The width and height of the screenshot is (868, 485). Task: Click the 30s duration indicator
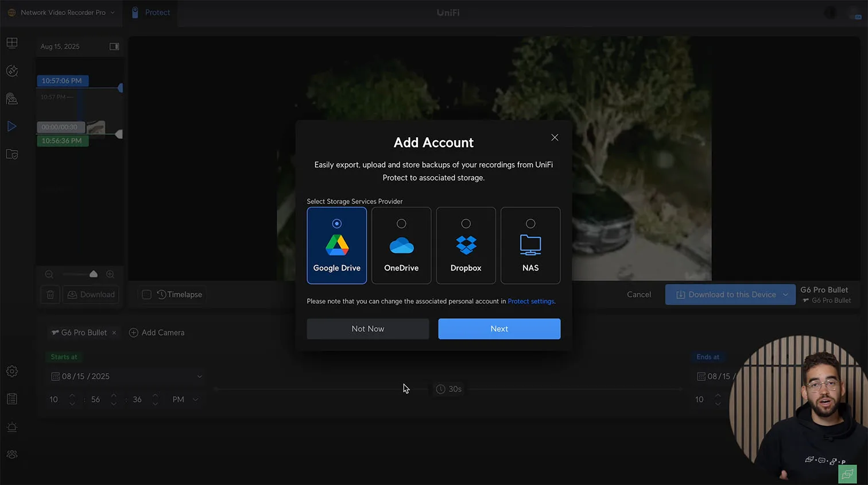point(449,389)
